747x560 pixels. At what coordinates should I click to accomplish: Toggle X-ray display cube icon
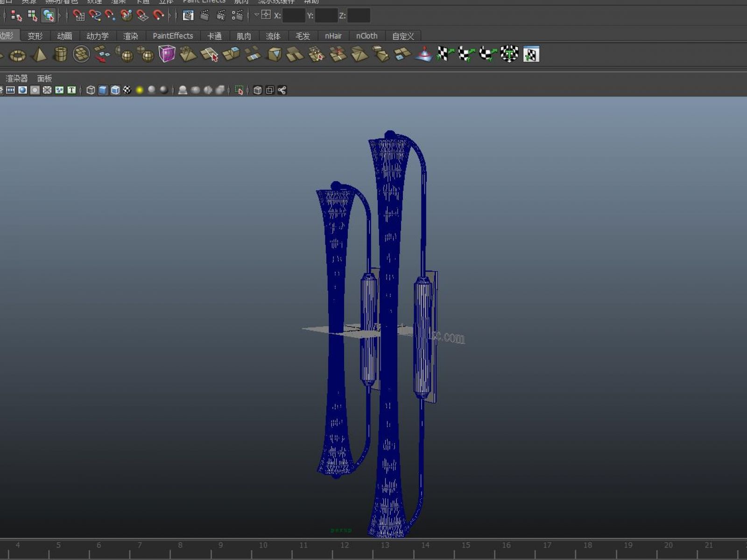click(x=257, y=90)
